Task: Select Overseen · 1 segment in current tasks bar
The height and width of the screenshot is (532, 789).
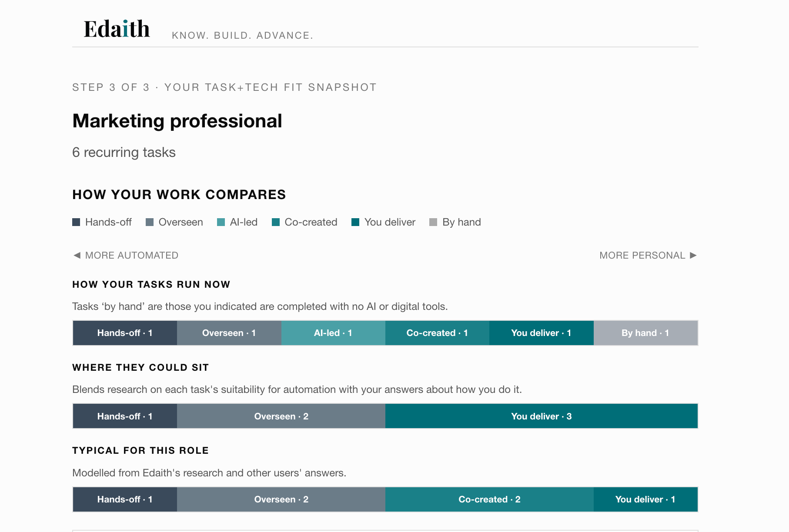Action: pos(229,333)
